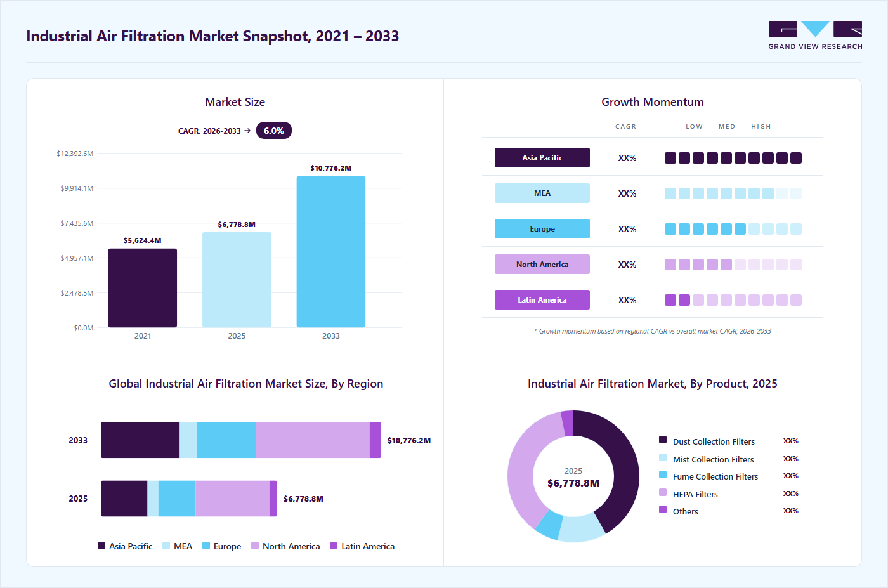Select the North America segment of the 2033 stacked bar

pos(313,440)
